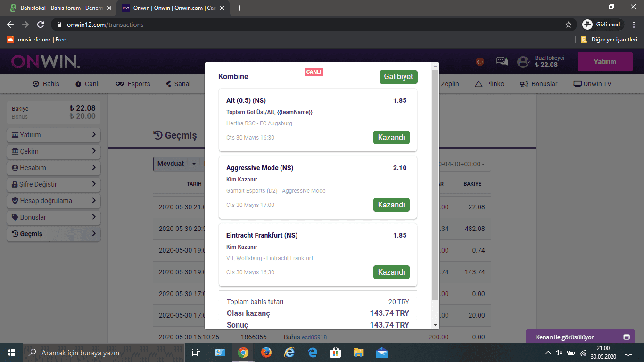Click the 482.08 balance cell
This screenshot has width=644, height=362.
point(475,229)
